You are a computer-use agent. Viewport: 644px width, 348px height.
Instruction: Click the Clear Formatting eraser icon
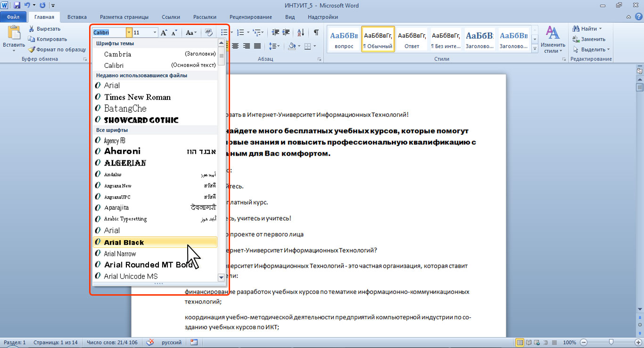pos(208,33)
